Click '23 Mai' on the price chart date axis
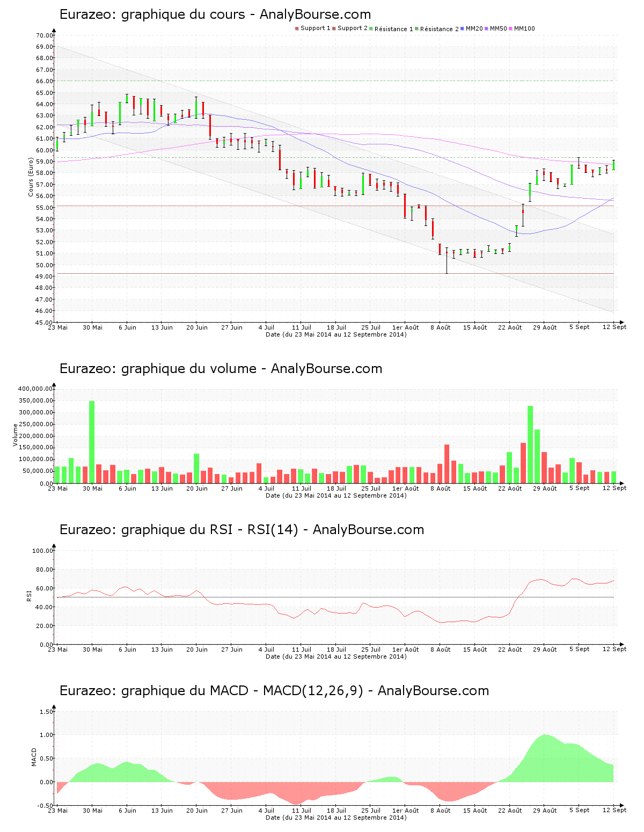 point(58,327)
